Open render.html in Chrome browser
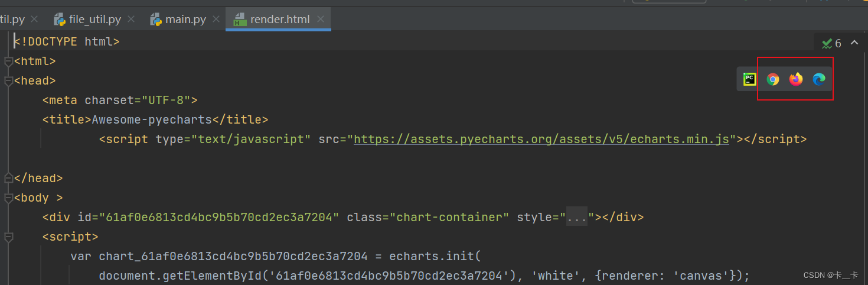Screen dimensions: 868x285 pyautogui.click(x=773, y=79)
